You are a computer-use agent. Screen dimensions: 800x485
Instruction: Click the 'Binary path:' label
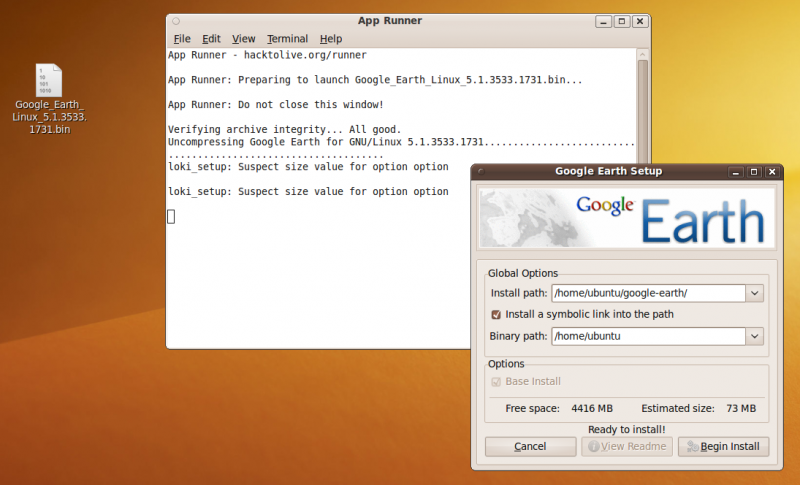click(518, 336)
